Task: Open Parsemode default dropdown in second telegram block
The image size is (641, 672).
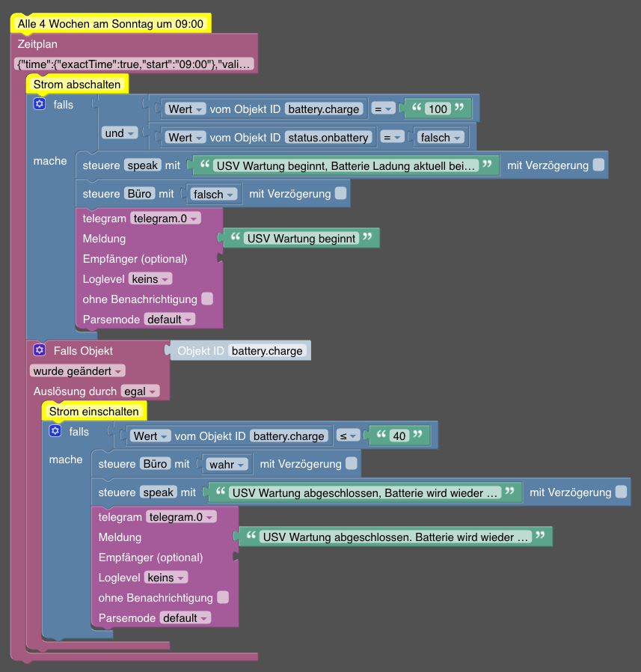Action: coord(185,617)
